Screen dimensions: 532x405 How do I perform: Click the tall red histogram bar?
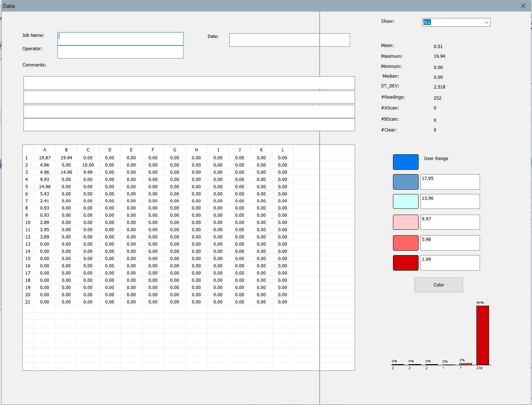pos(482,335)
